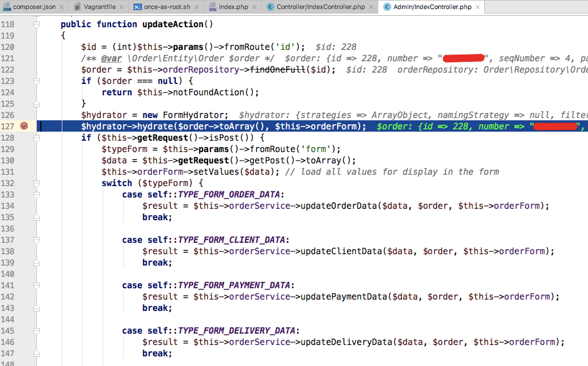Toggle fold end marker at line 135
This screenshot has width=588, height=366.
point(36,217)
